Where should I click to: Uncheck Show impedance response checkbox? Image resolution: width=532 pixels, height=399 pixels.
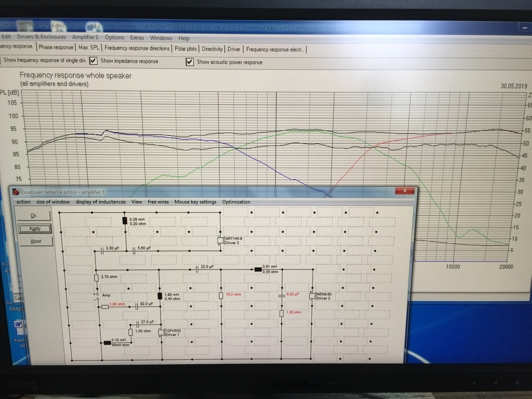(x=94, y=61)
